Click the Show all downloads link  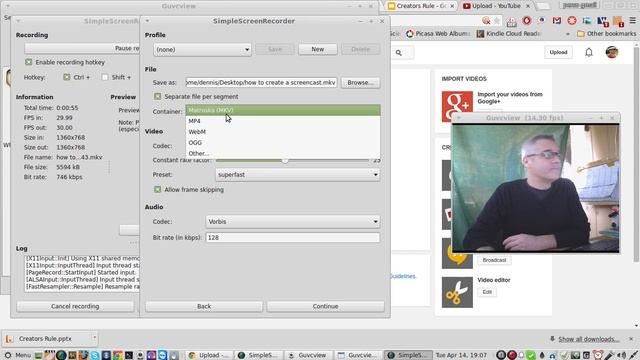tap(589, 339)
